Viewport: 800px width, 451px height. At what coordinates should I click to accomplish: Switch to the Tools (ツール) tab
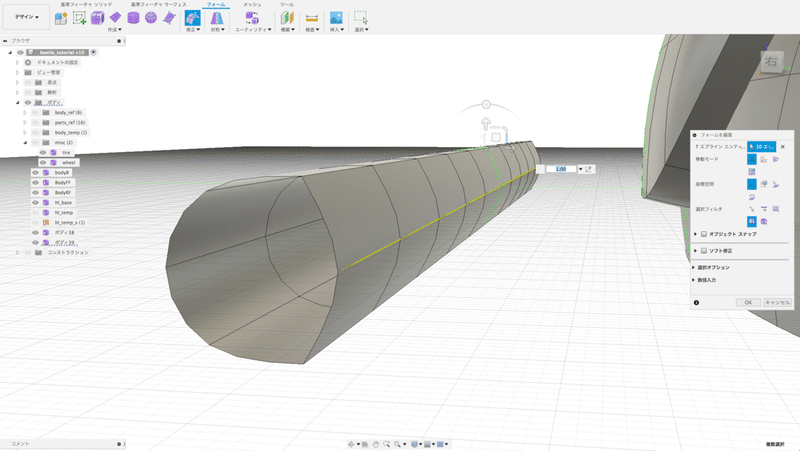click(287, 4)
